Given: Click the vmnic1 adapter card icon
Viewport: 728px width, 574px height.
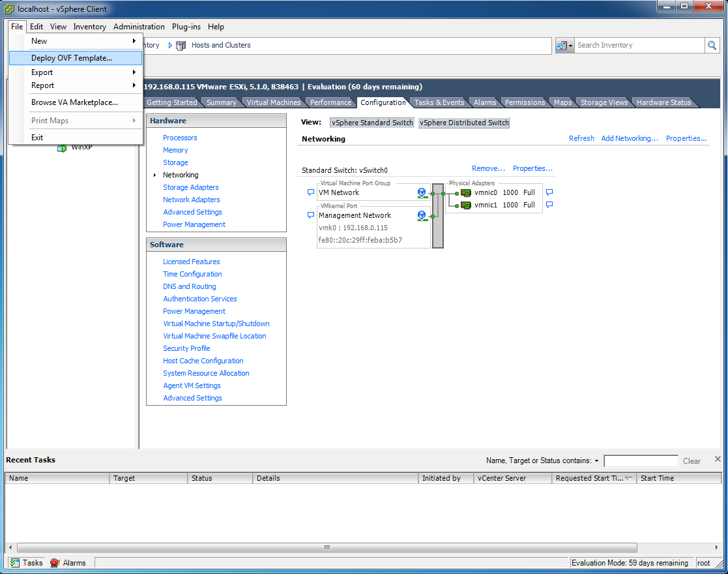Looking at the screenshot, I should pos(466,205).
